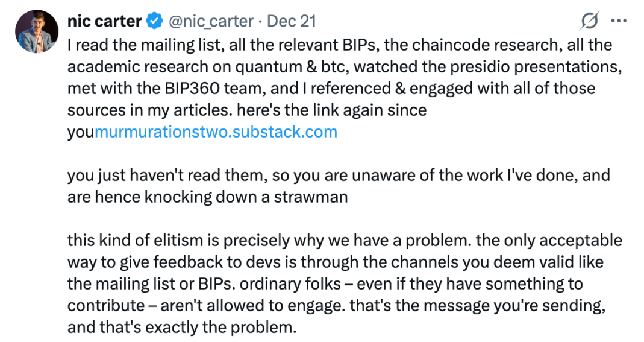Open the murmurationstwo.substack.com link
Screen dimensions: 644x342
[x=216, y=132]
